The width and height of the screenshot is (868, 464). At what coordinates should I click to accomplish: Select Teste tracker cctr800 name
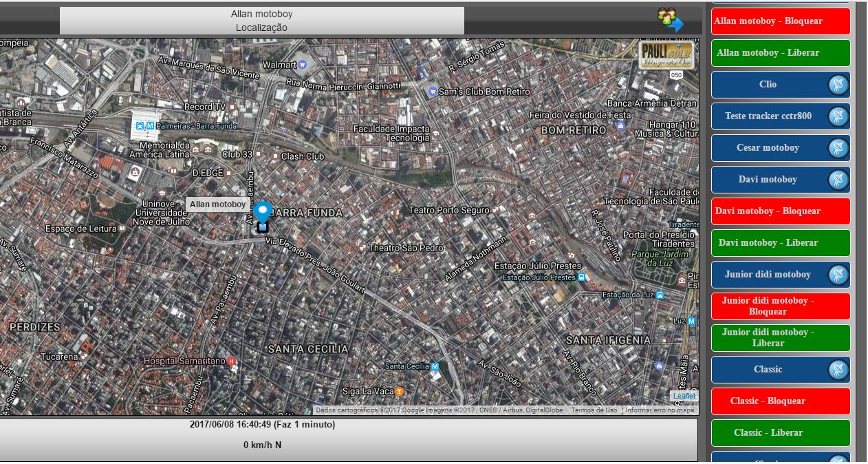click(768, 116)
